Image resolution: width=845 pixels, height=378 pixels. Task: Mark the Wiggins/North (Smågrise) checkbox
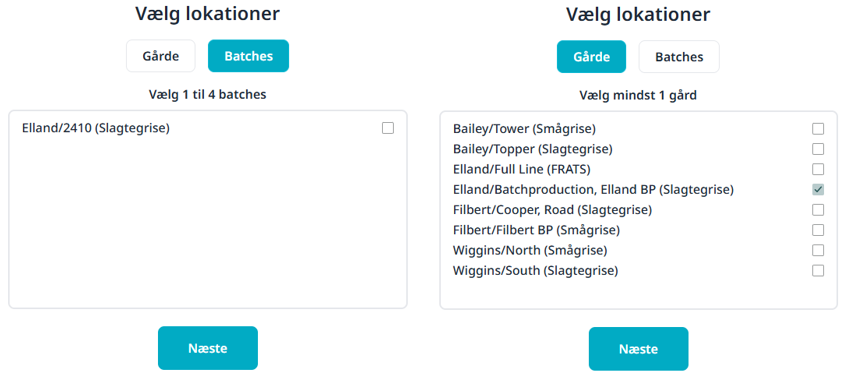click(818, 250)
